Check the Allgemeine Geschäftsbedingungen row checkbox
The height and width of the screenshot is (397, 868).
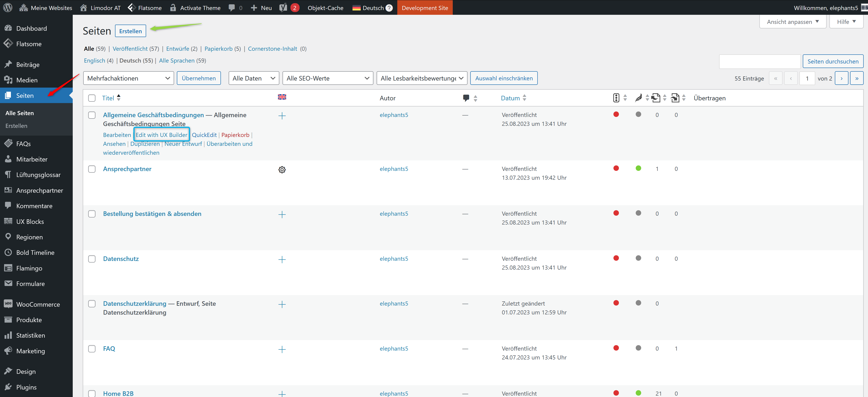click(x=92, y=115)
